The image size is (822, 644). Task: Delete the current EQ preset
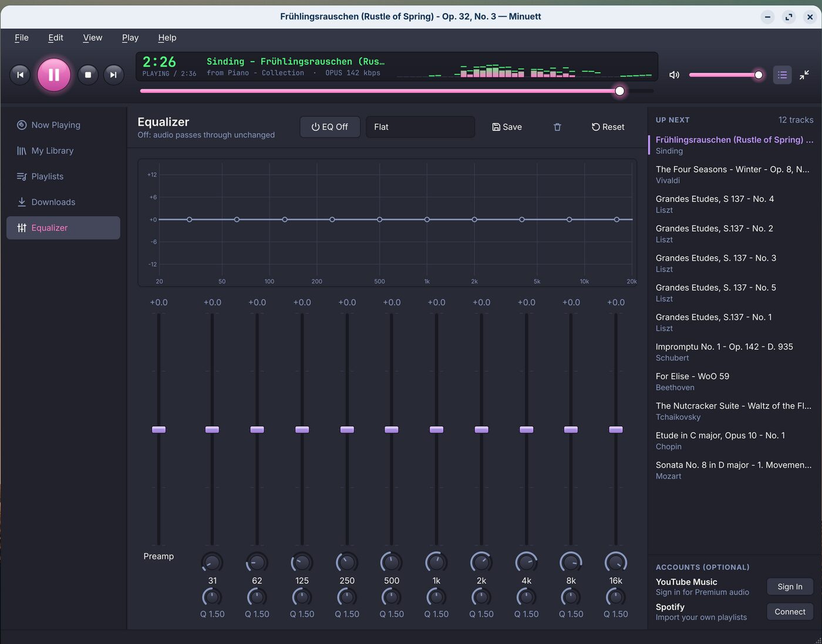pos(557,127)
